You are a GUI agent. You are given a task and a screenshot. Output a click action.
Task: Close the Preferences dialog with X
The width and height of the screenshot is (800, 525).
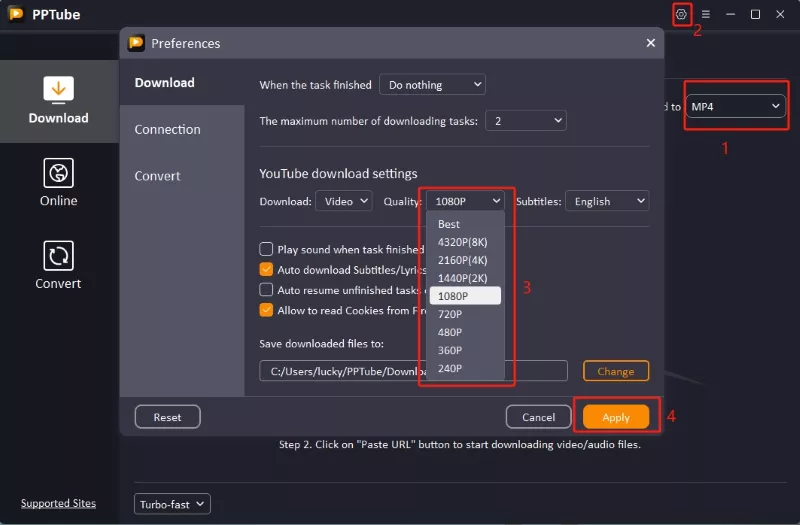click(x=651, y=43)
